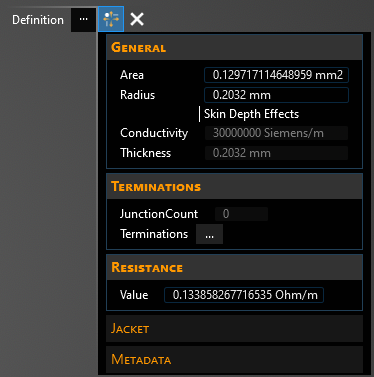Click the Conductivity label
374x377 pixels.
click(x=154, y=133)
